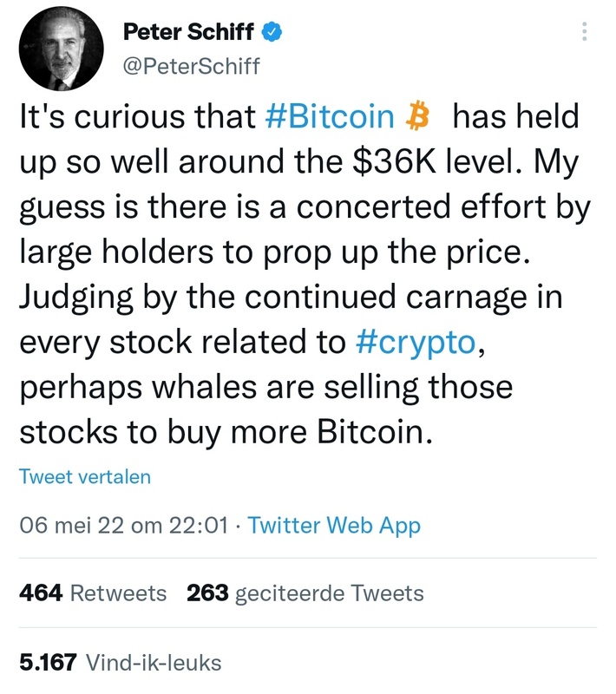Viewport: 616px width, 694px height.
Task: View the 464 Retweets list
Action: coord(92,593)
